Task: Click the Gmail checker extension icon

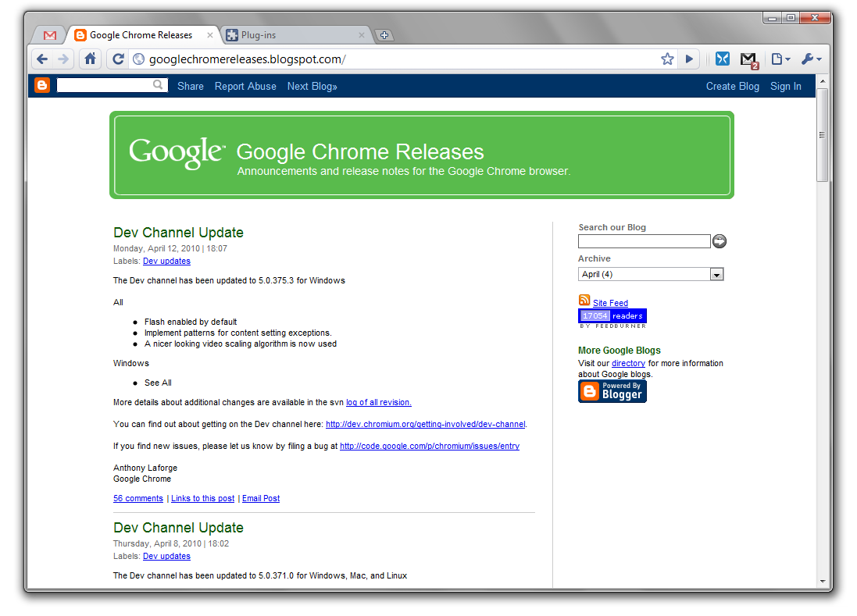Action: point(748,59)
